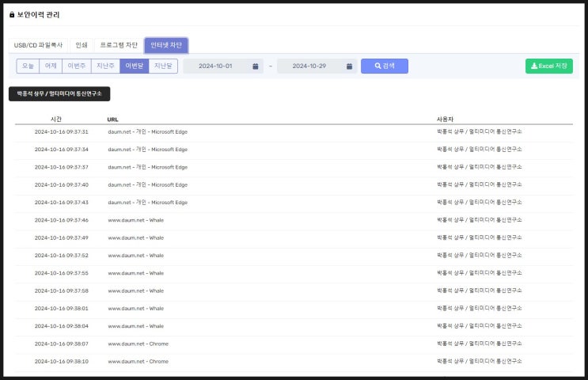Click the Excel 저장 button

[x=549, y=66]
